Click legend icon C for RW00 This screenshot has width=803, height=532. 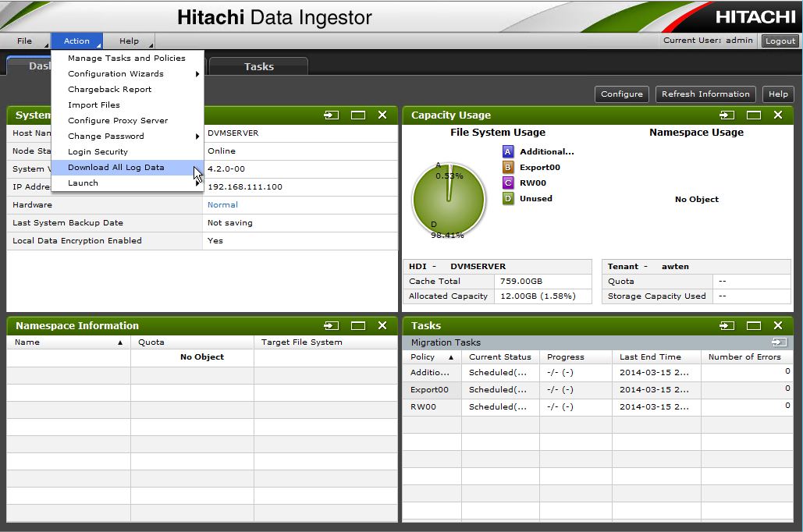507,183
